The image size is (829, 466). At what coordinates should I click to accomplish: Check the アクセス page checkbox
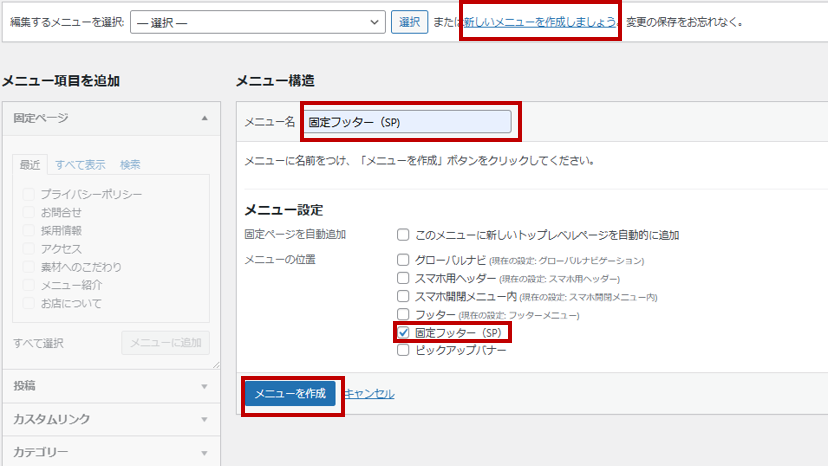click(x=29, y=249)
